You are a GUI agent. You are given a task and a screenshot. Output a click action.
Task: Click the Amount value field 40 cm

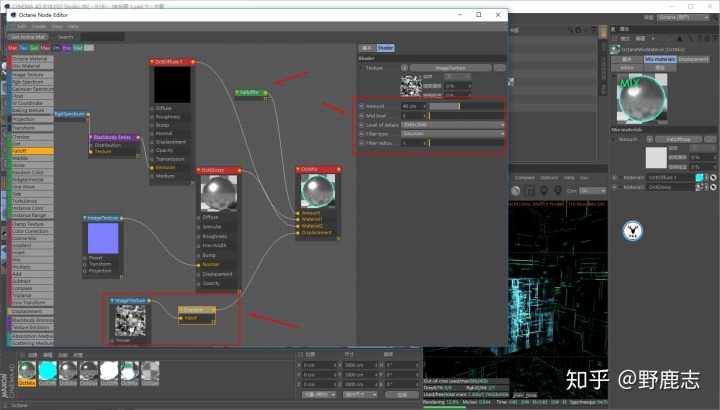(x=414, y=106)
